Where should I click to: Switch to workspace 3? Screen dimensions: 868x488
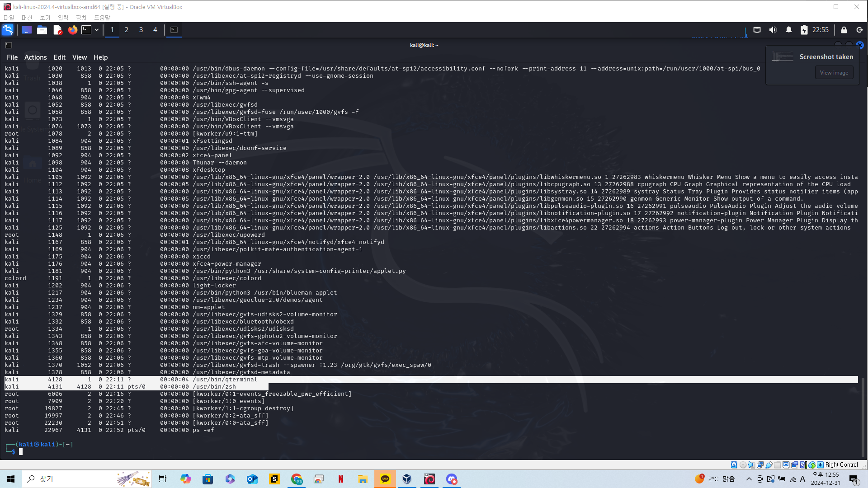pyautogui.click(x=141, y=30)
